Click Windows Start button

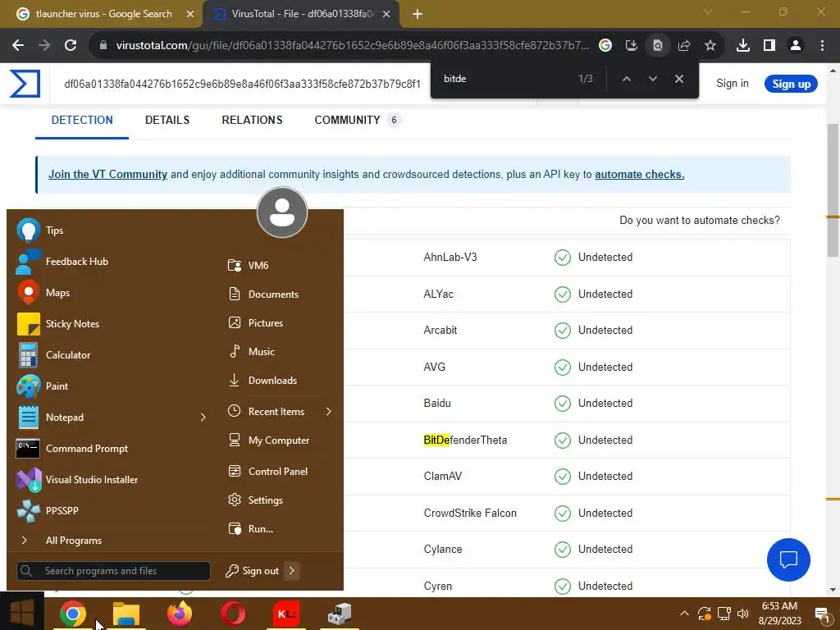(22, 612)
